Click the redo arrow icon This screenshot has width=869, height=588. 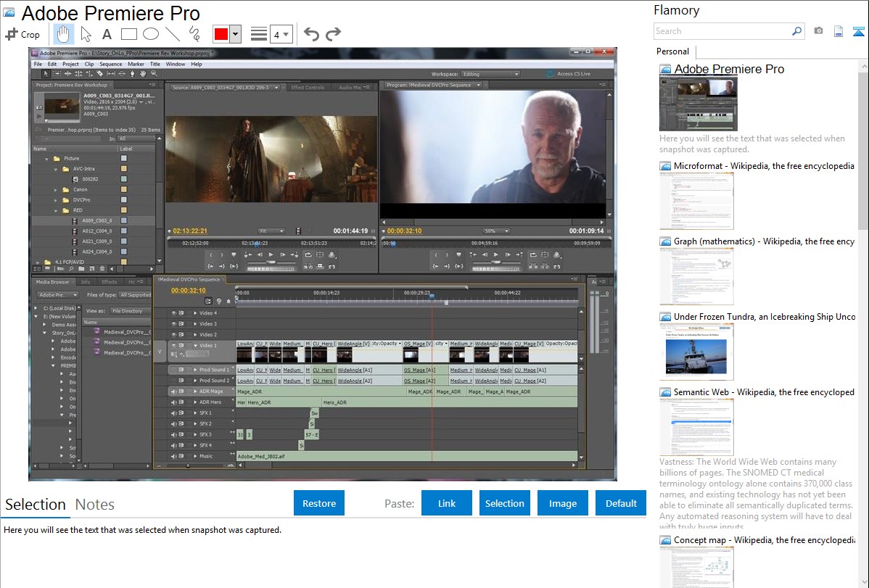click(x=333, y=34)
